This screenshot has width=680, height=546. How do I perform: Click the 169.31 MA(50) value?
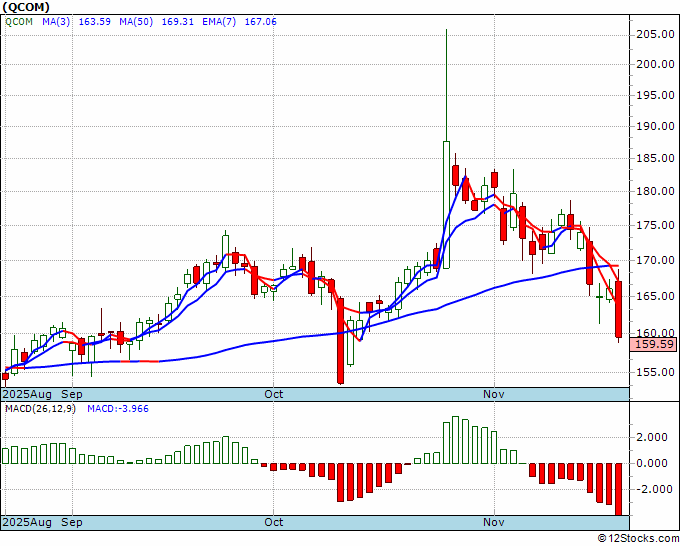[x=177, y=21]
